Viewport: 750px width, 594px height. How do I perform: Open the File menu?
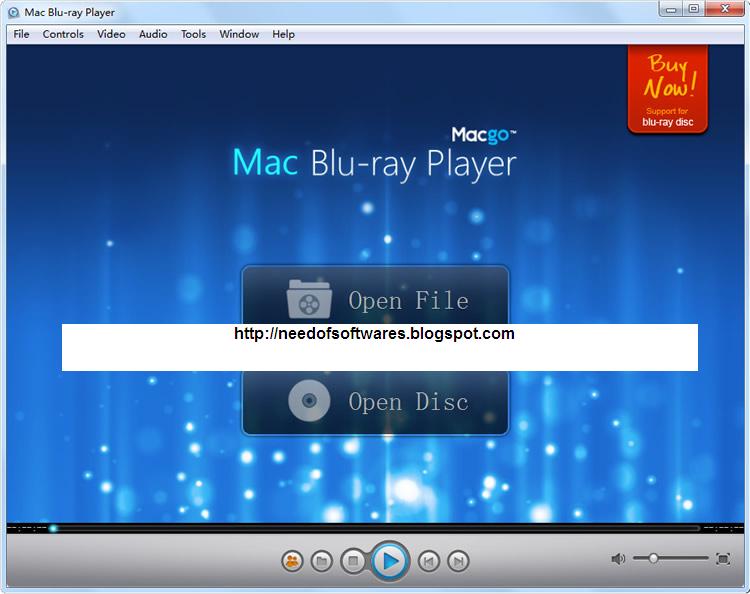[x=21, y=34]
